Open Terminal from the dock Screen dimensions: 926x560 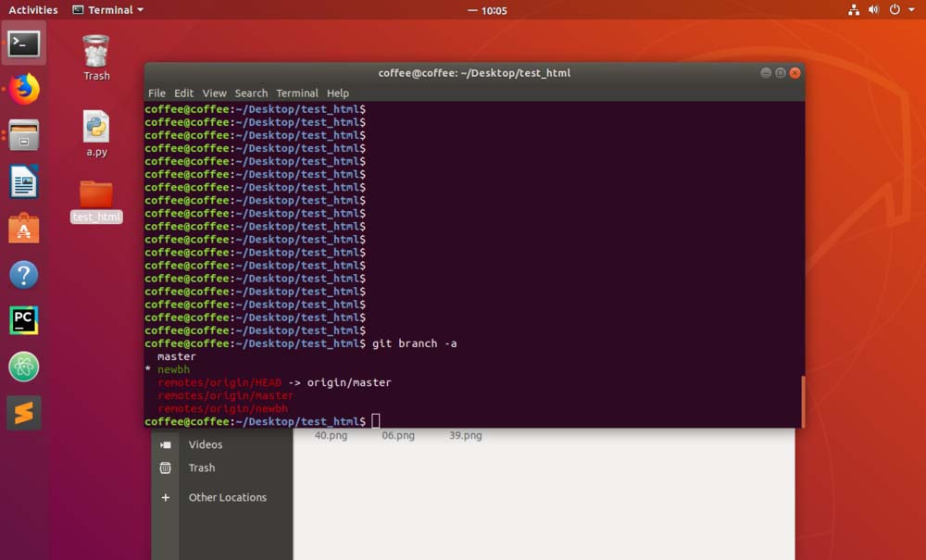click(24, 44)
